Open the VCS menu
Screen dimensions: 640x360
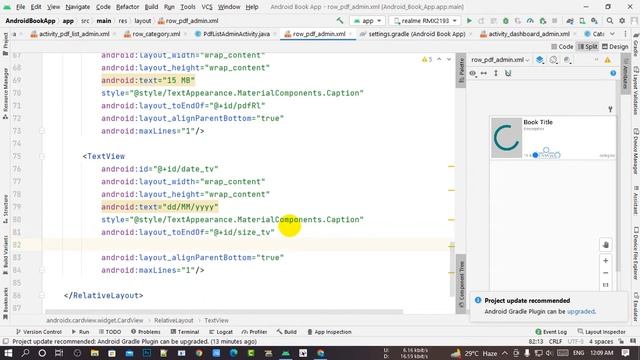pos(207,7)
